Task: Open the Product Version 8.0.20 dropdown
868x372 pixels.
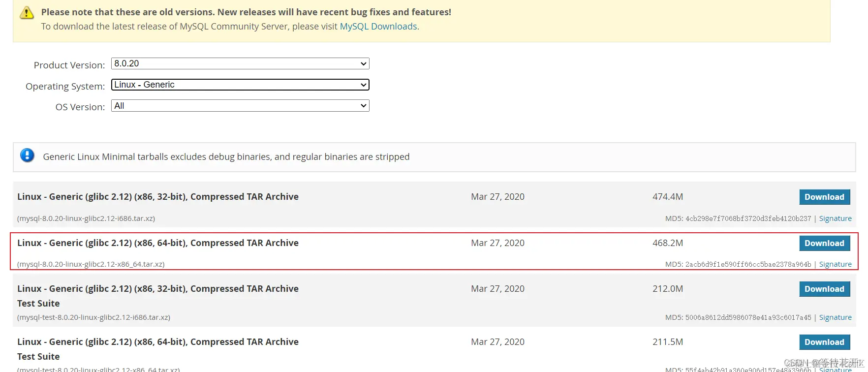Action: point(240,63)
